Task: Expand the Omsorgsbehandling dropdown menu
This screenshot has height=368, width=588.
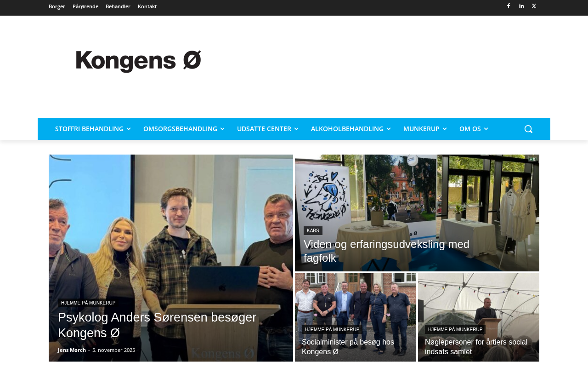Action: [x=184, y=129]
